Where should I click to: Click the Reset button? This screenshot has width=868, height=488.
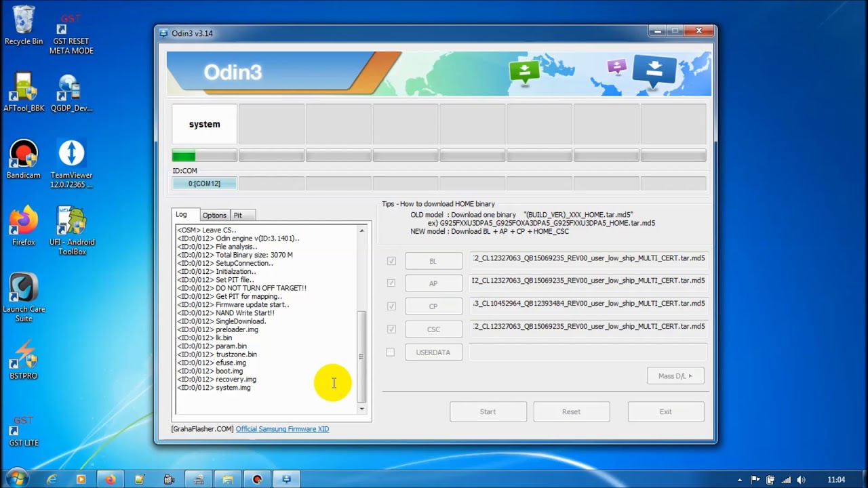[571, 411]
